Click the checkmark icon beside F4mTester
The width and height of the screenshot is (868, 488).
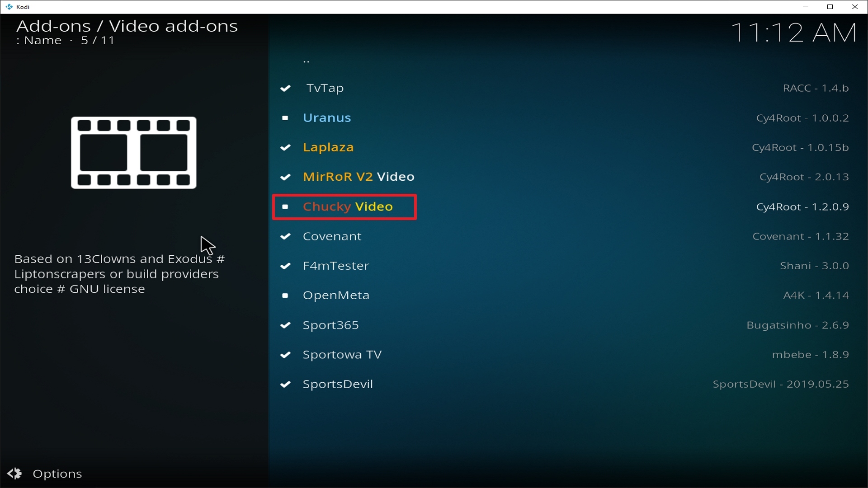[285, 266]
